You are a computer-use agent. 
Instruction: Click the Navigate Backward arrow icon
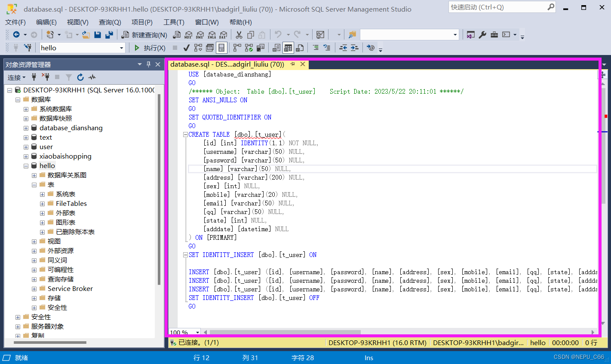coord(16,35)
